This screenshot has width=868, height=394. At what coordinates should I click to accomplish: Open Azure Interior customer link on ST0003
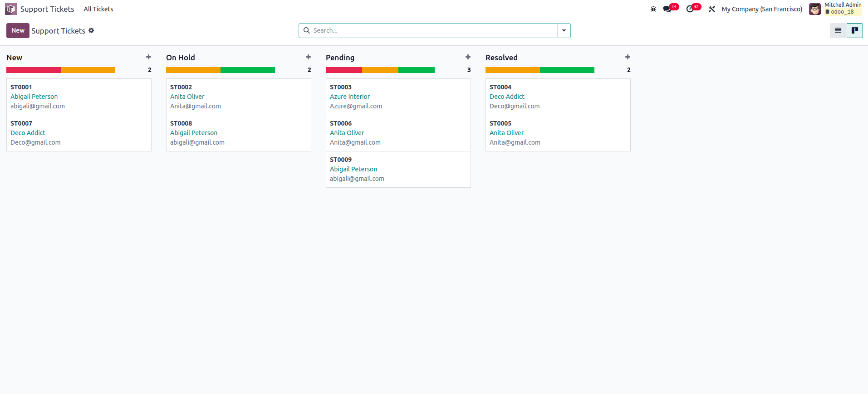(349, 97)
